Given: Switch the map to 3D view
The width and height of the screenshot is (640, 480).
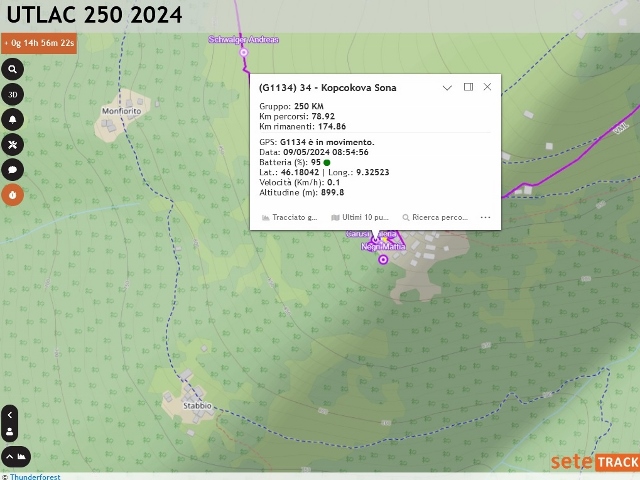Looking at the screenshot, I should (x=13, y=94).
